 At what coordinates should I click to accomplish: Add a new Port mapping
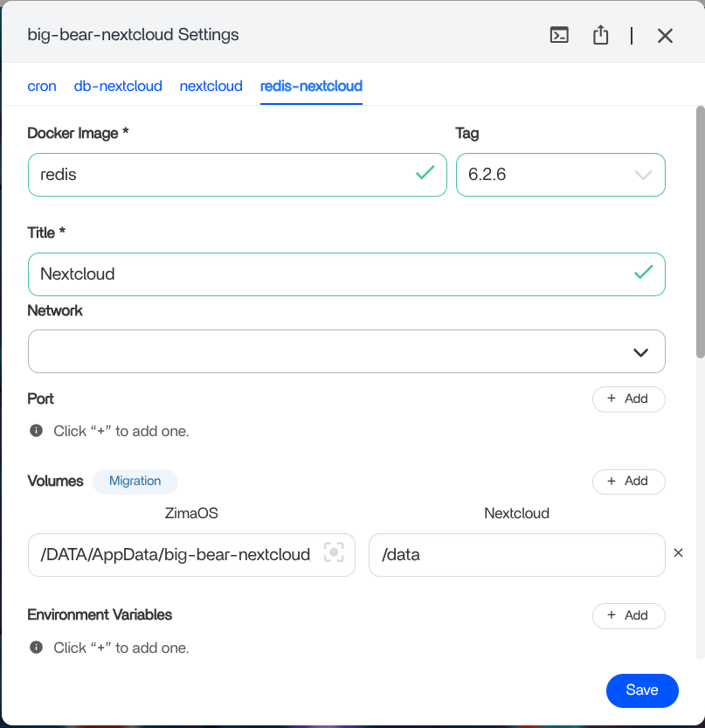tap(629, 399)
